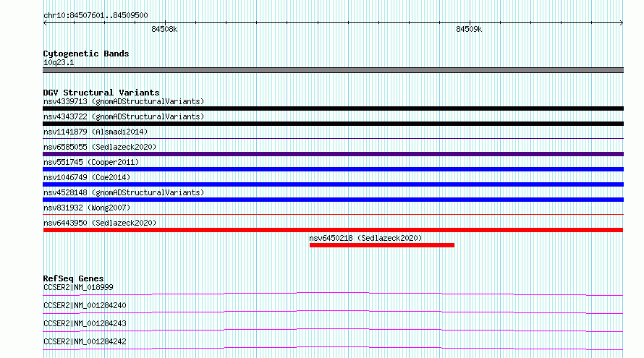Open variant nsv831932 (Wong2007) label

87,208
